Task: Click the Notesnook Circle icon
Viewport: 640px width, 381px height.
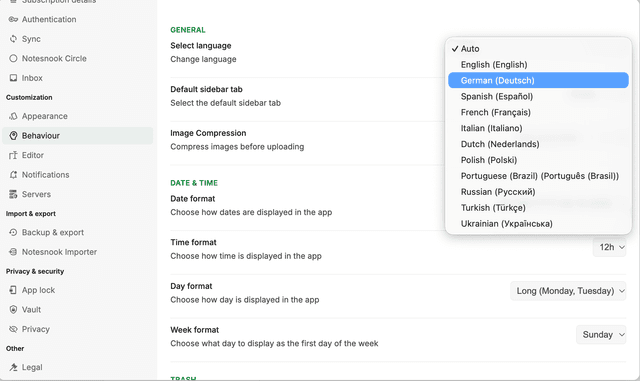Action: (13, 58)
